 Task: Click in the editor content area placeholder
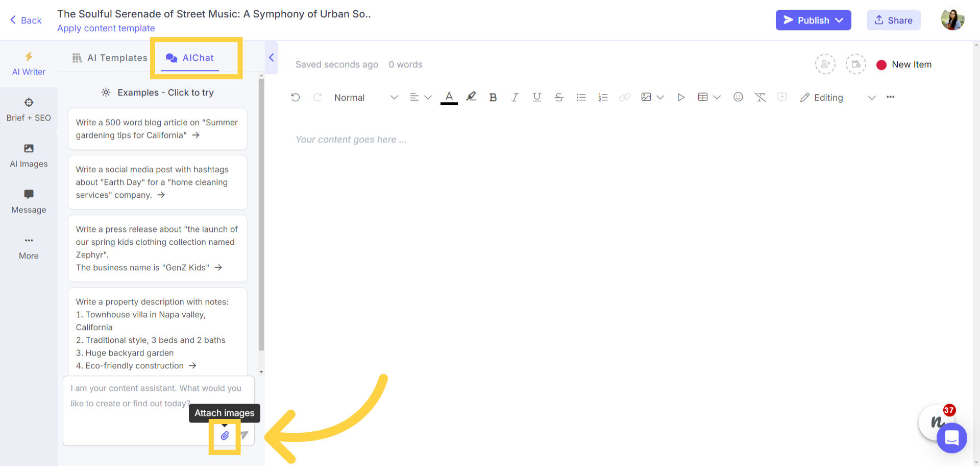pos(351,139)
